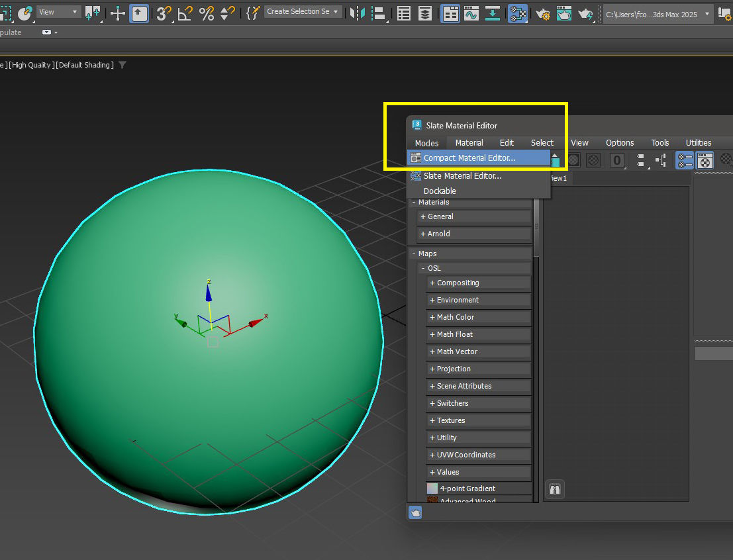Open the Tools menu in Slate Editor
The width and height of the screenshot is (733, 560).
tap(660, 142)
